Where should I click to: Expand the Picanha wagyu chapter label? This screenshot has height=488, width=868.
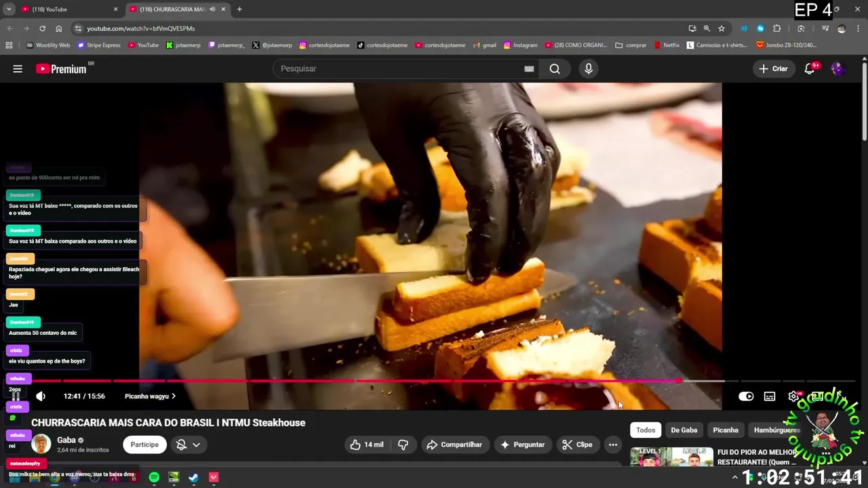click(150, 396)
